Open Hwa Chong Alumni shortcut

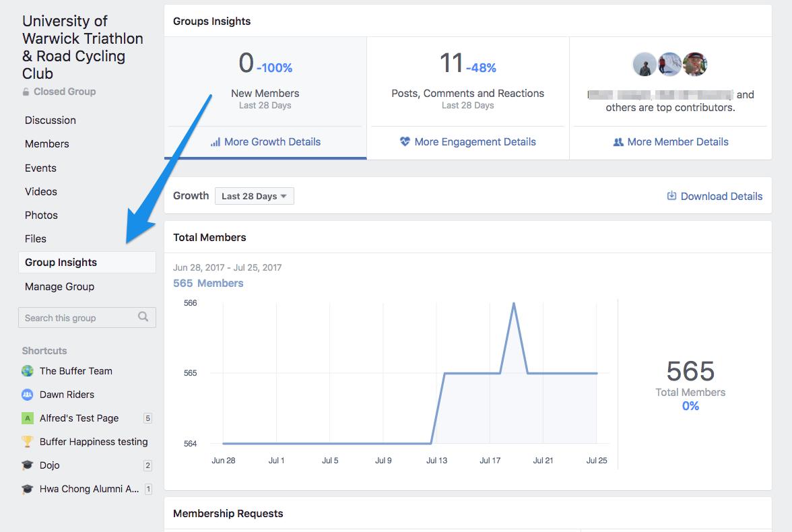(89, 489)
